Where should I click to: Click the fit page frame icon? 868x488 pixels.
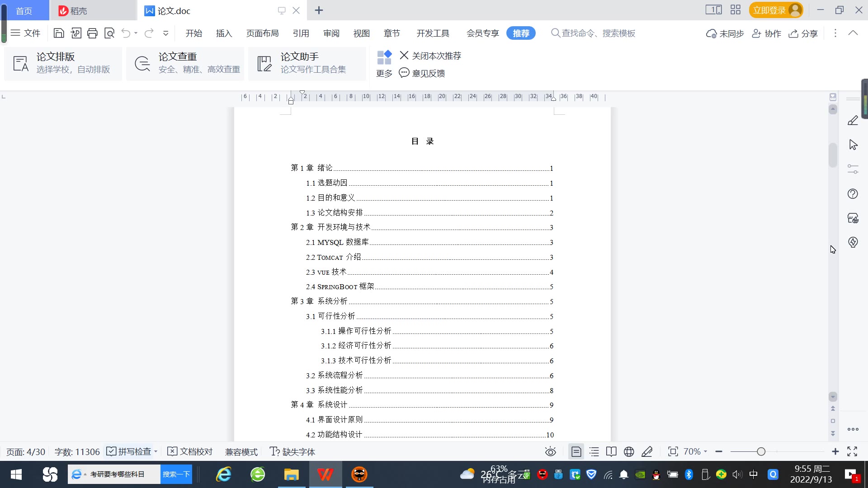pos(673,451)
